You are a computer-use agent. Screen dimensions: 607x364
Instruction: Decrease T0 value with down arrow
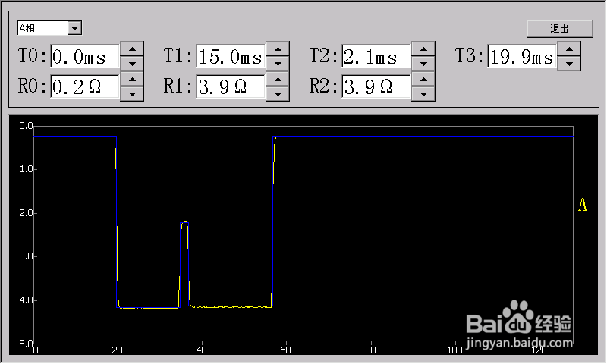(132, 64)
